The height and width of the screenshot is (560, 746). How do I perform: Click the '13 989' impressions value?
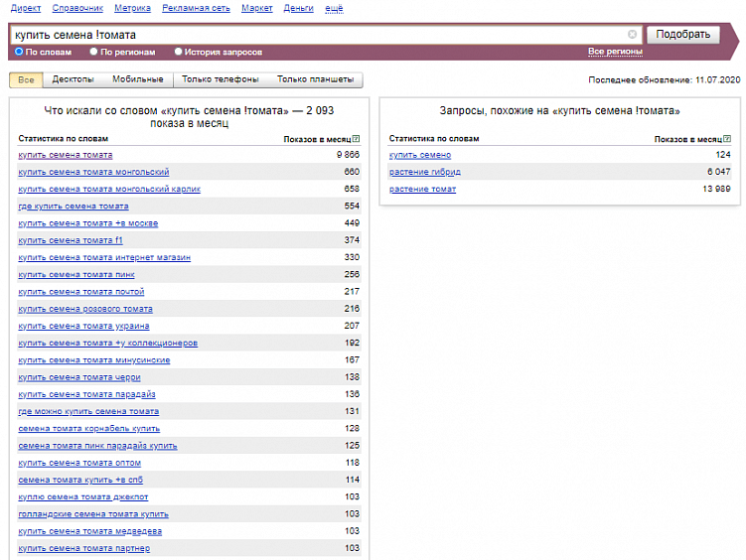tap(716, 190)
